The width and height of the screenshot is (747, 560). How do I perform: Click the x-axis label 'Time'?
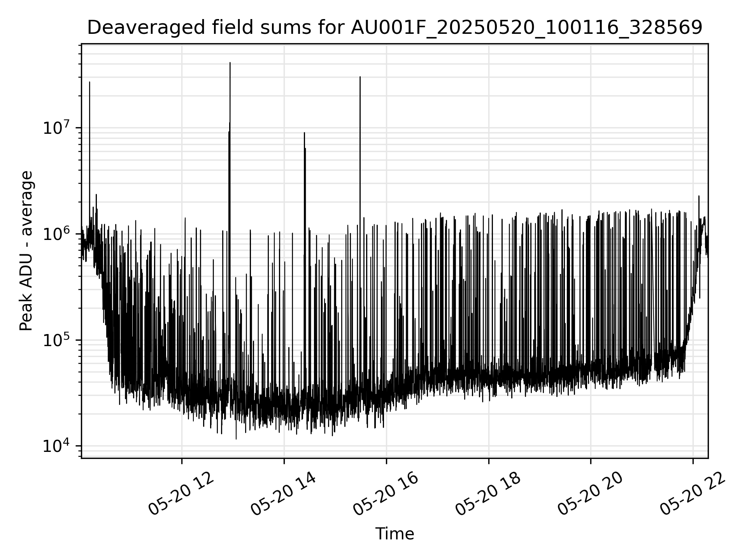click(x=395, y=534)
